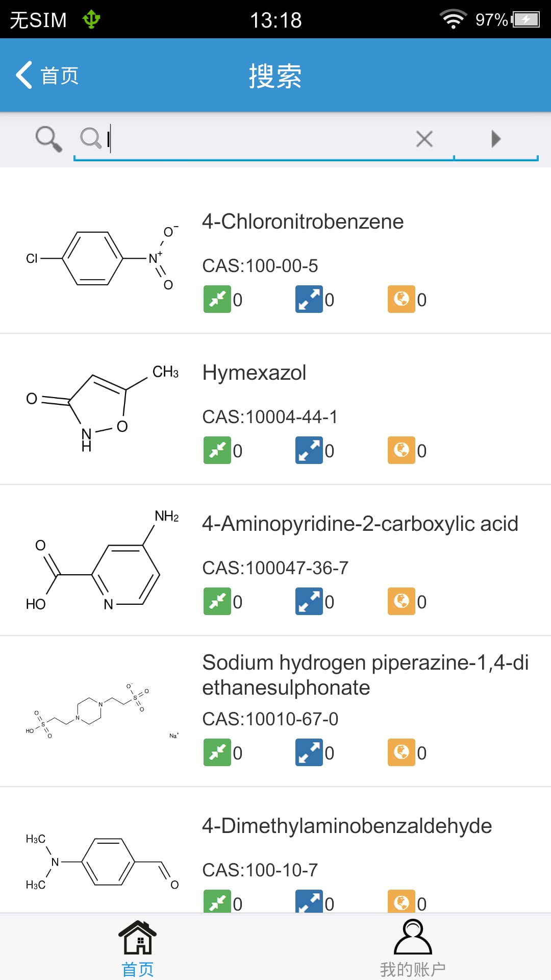Clear search text with the X button
The height and width of the screenshot is (980, 551).
[424, 139]
